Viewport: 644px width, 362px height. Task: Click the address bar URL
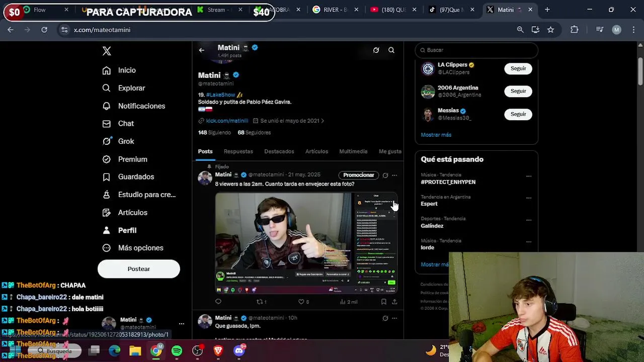[102, 30]
